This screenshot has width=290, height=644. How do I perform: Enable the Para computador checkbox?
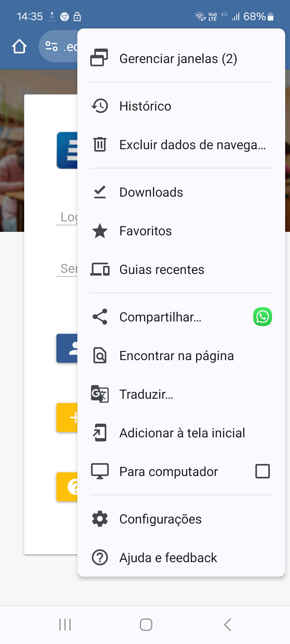click(x=262, y=471)
